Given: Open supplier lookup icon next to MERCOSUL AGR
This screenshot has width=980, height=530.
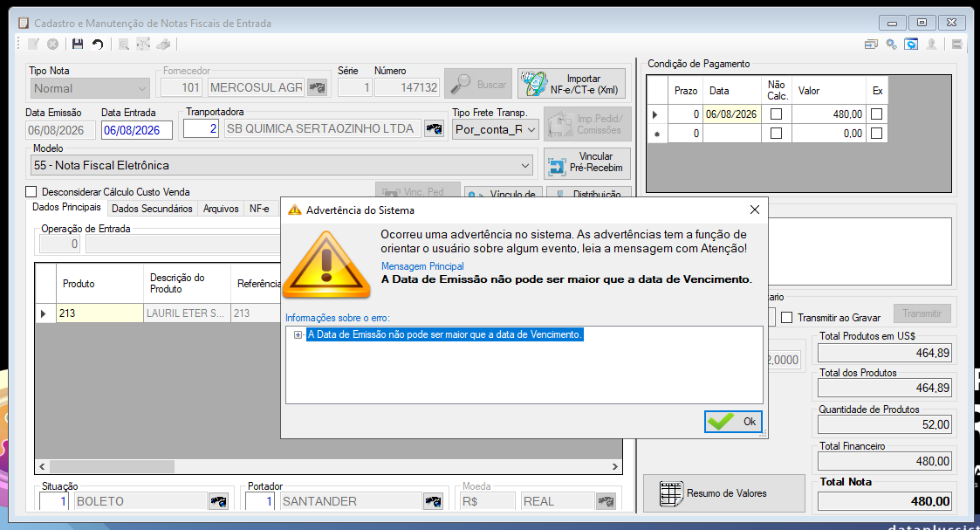Looking at the screenshot, I should (x=318, y=87).
